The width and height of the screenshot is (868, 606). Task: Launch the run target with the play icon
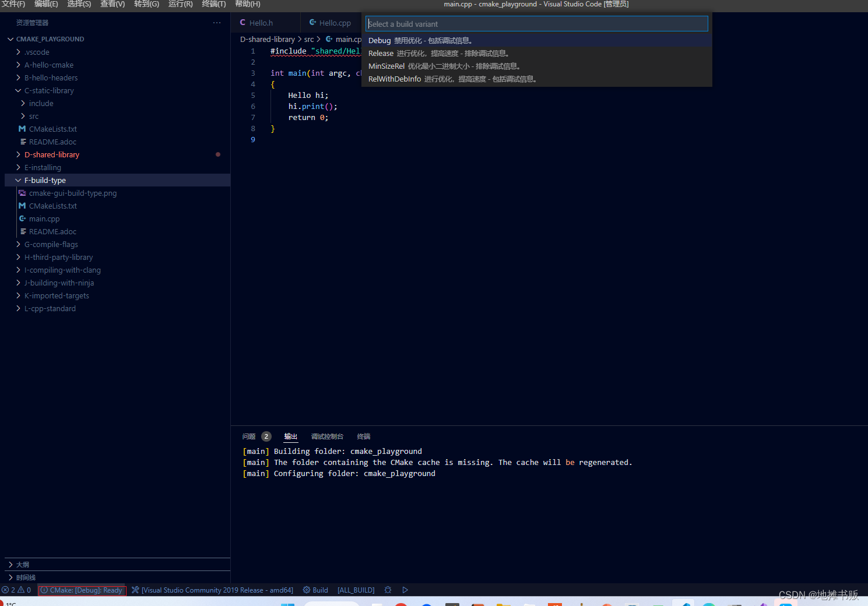[405, 590]
